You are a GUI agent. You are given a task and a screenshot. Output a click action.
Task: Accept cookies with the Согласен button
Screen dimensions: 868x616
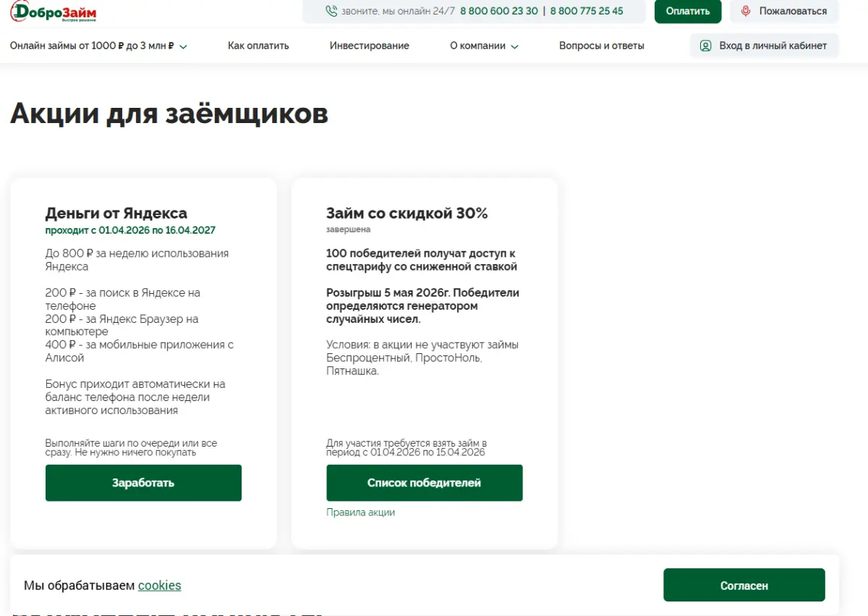744,585
